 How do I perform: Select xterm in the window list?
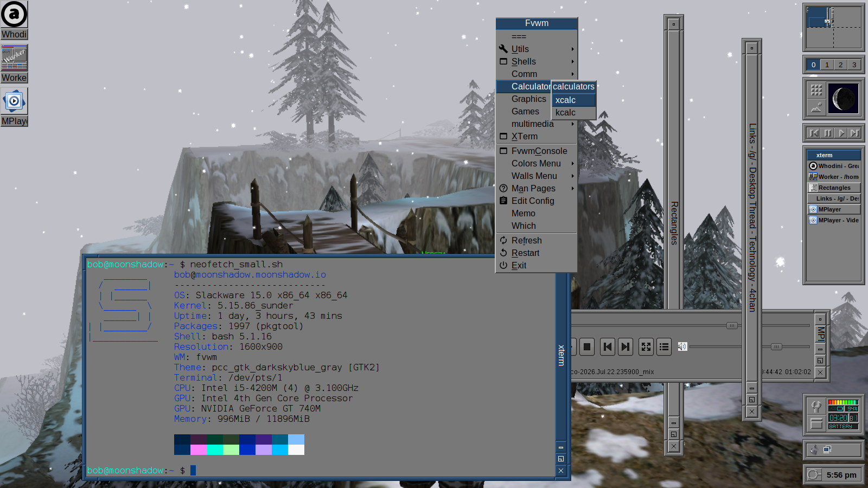point(834,155)
